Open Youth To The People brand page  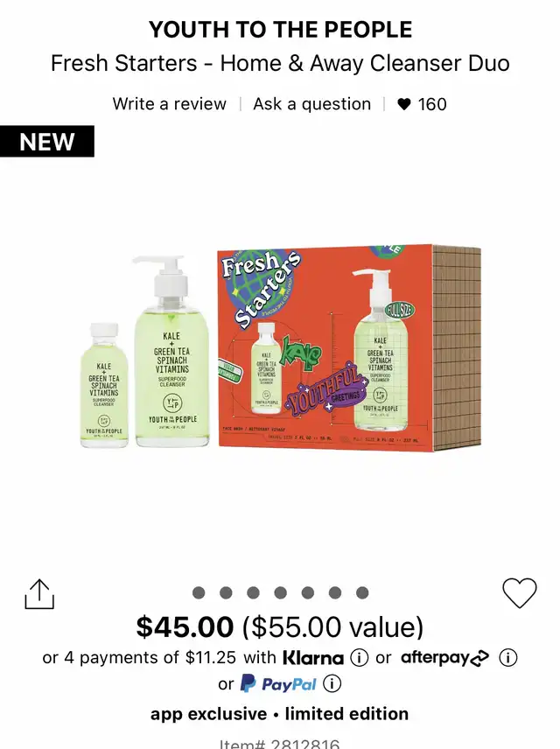tap(280, 30)
